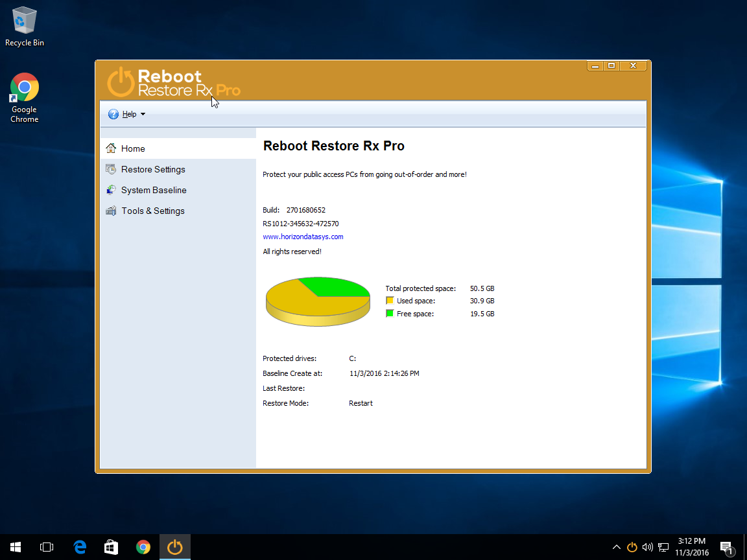Open the Windows Store taskbar icon

click(112, 547)
